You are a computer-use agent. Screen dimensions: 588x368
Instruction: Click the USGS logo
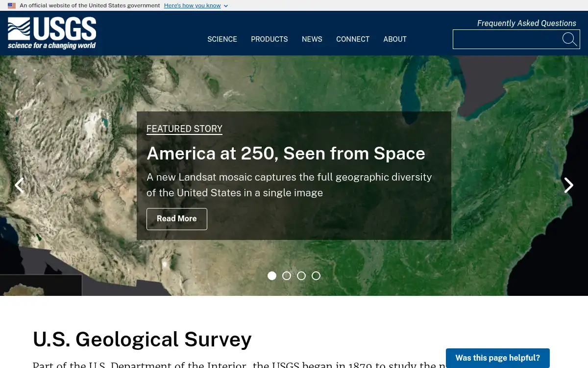52,33
